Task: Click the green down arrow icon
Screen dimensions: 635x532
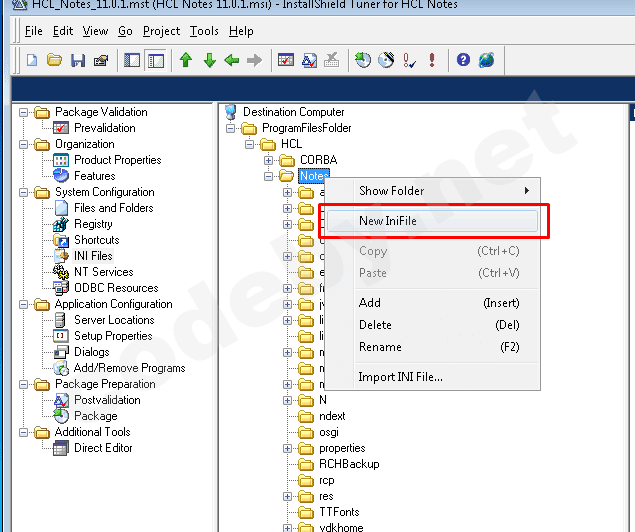Action: (x=209, y=61)
